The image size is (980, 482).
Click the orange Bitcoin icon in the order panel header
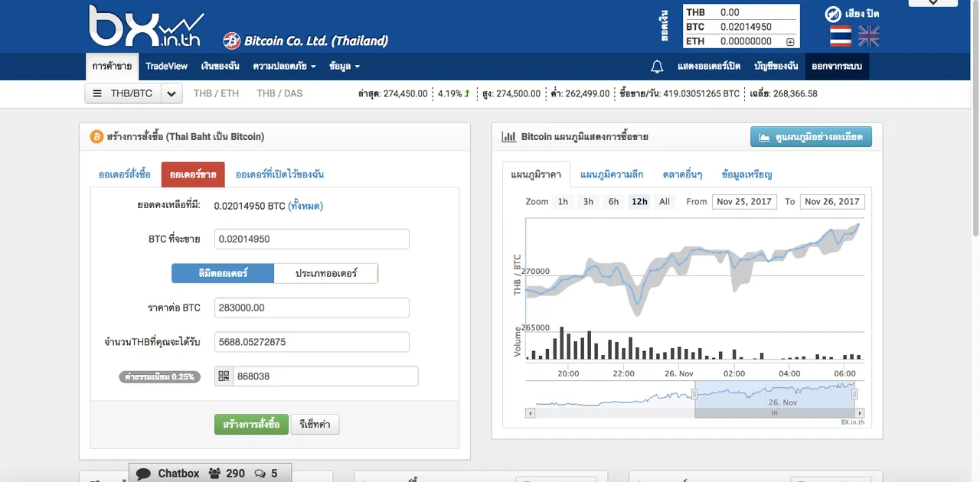tap(96, 136)
